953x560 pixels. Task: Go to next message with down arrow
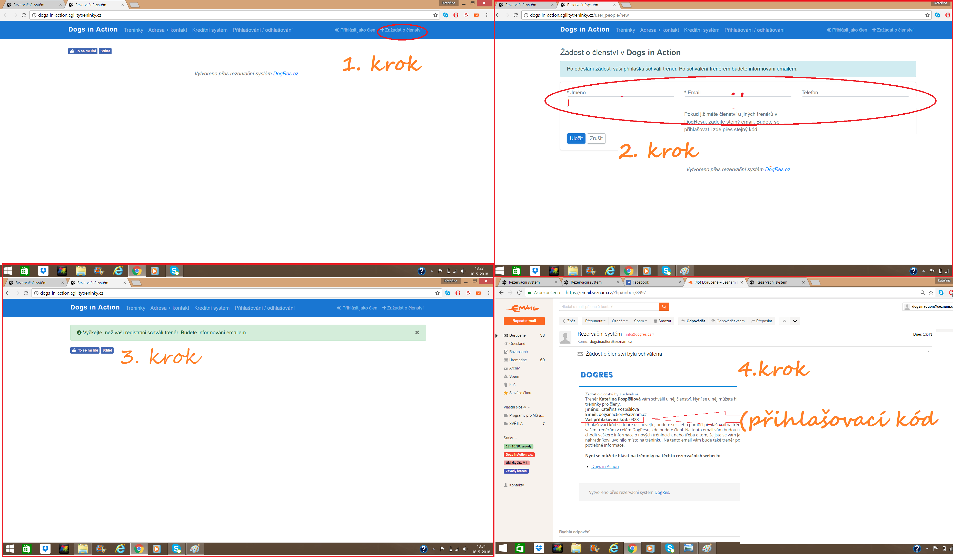795,321
